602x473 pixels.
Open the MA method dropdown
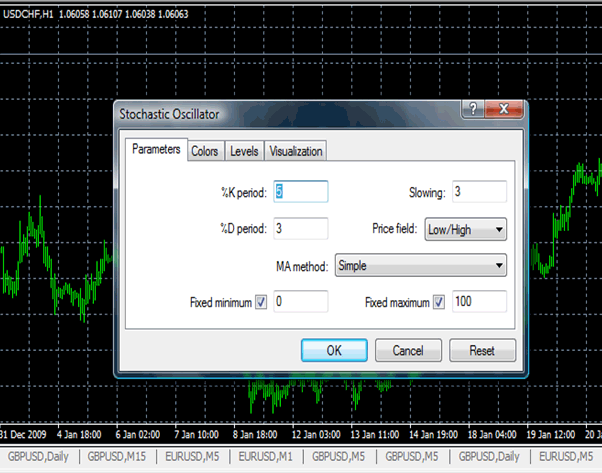tap(420, 265)
